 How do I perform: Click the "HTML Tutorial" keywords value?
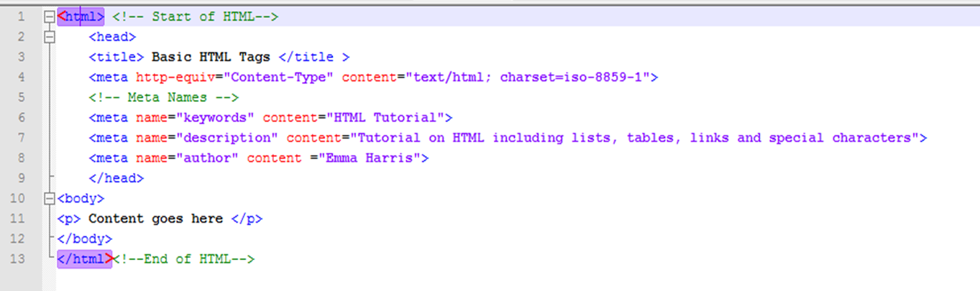pos(386,117)
